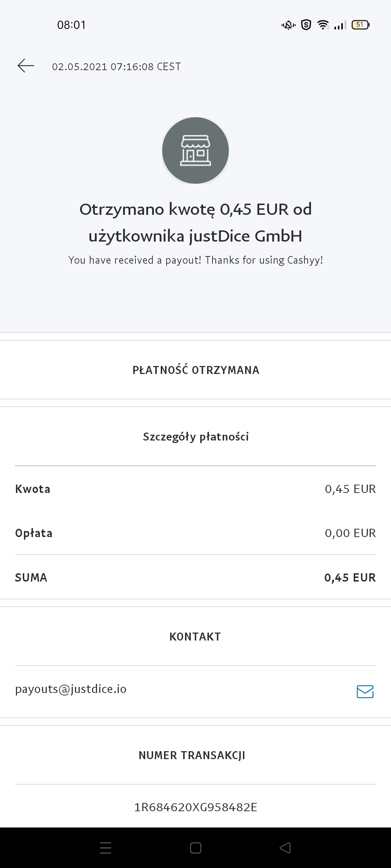Tap the transaction date 02.05.2021 header
The width and height of the screenshot is (391, 868).
click(x=116, y=67)
